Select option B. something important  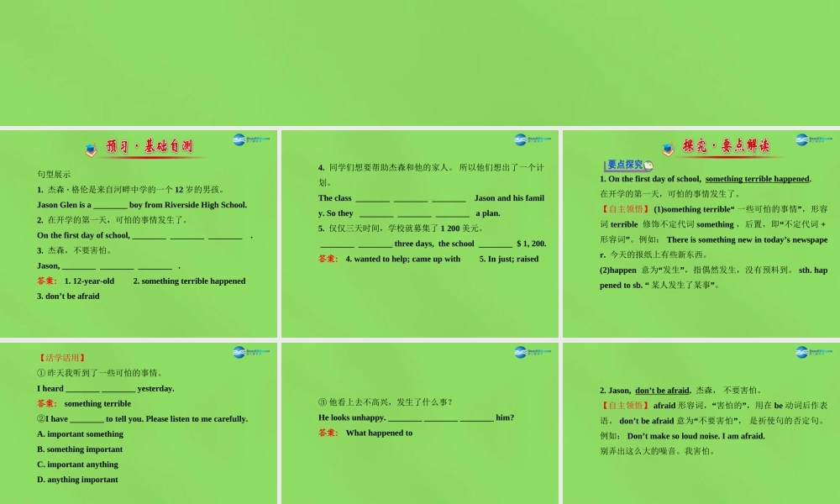[80, 449]
